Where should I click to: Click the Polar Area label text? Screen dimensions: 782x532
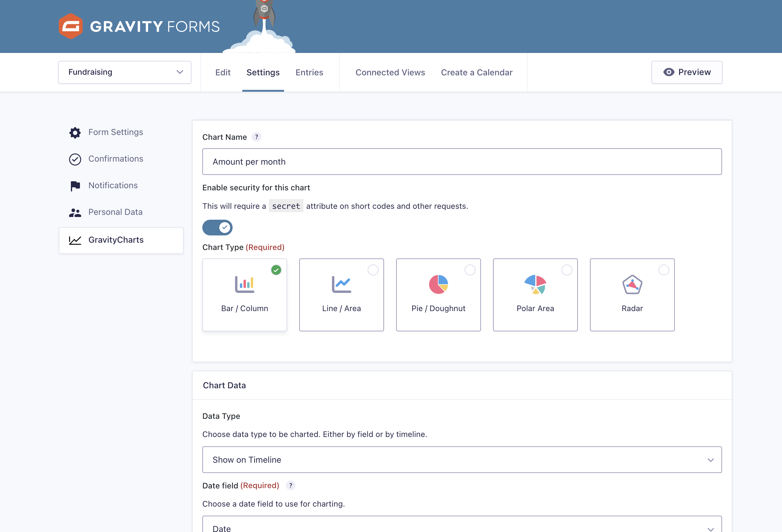[535, 308]
